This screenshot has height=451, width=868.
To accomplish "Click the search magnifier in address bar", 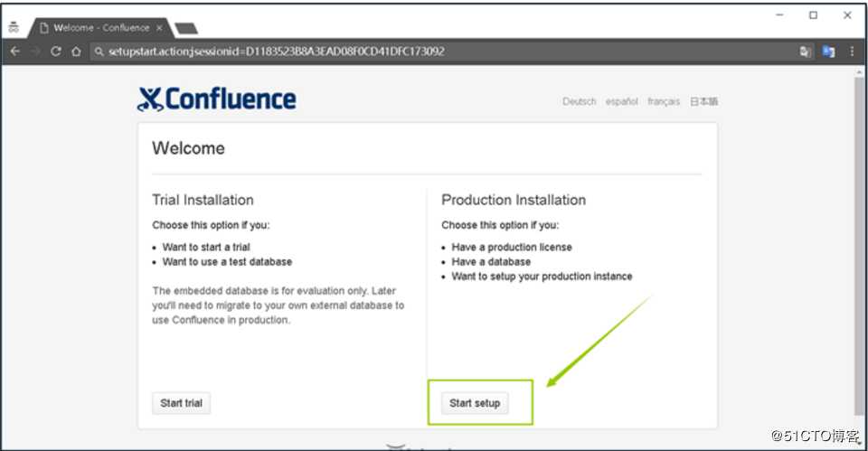I will coord(99,52).
